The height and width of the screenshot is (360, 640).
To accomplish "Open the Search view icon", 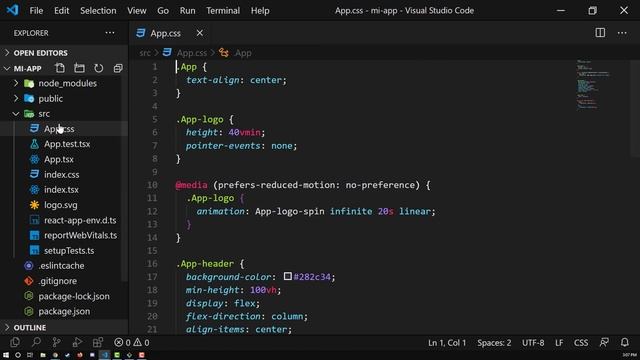I will 36,342.
